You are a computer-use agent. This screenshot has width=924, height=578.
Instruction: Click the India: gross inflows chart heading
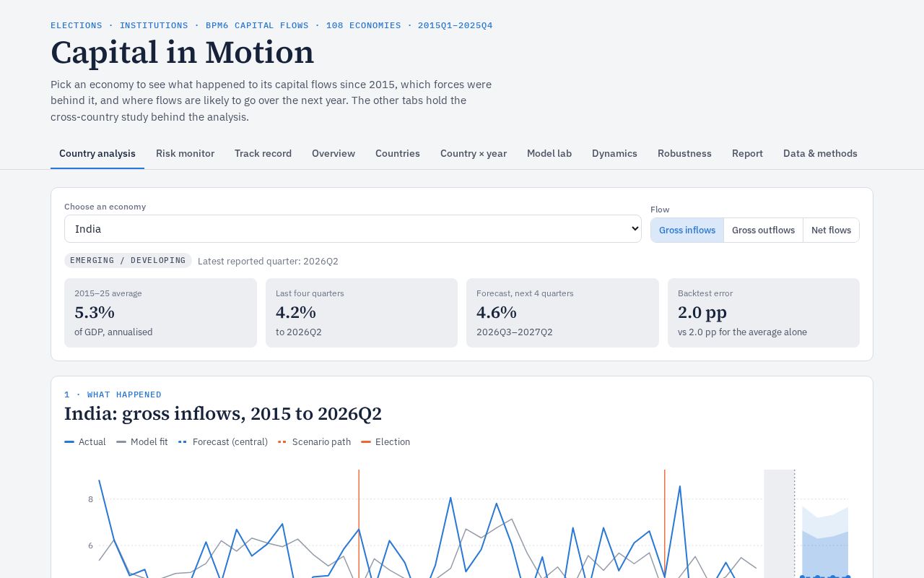pyautogui.click(x=223, y=414)
